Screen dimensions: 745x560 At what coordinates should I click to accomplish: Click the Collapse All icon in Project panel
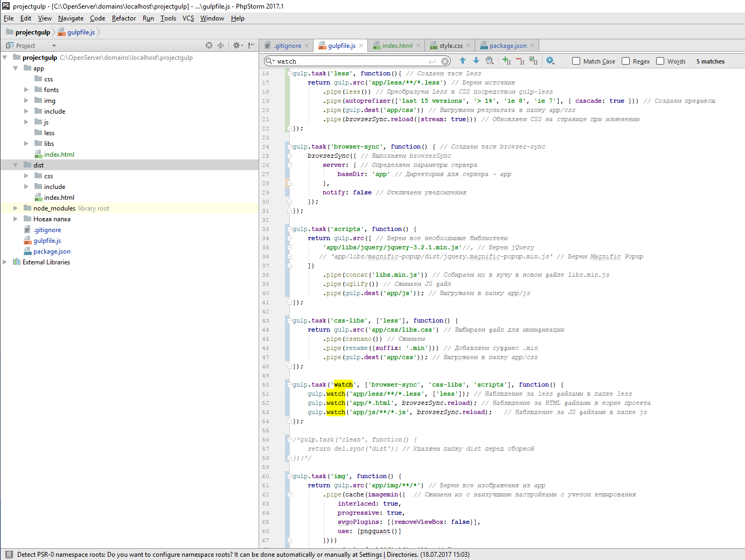(220, 46)
